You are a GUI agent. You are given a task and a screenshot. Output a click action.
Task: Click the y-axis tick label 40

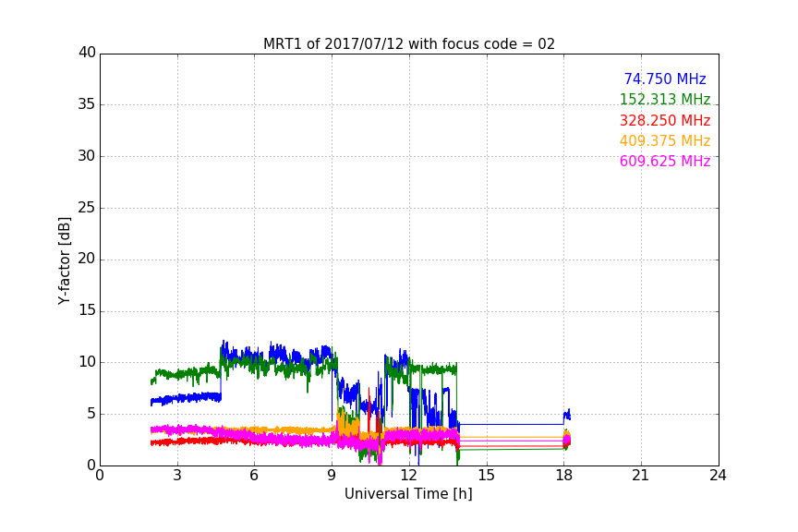[x=87, y=53]
